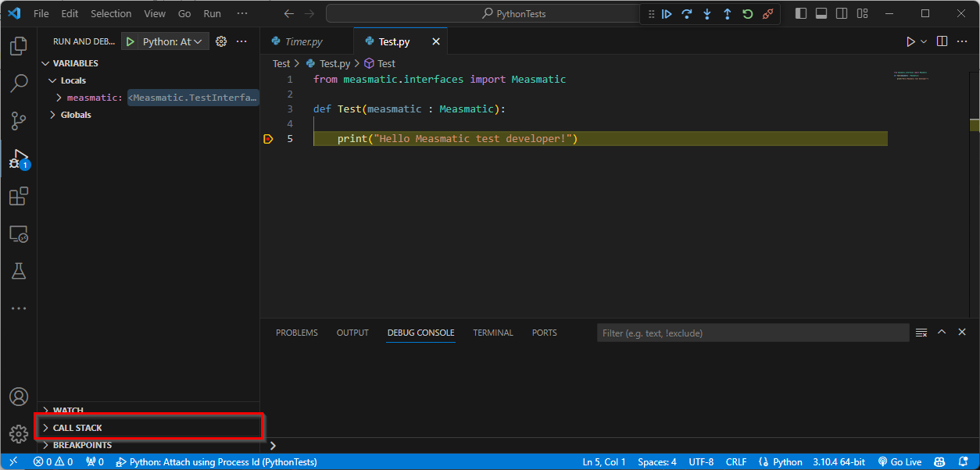
Task: Open the File menu
Action: click(41, 13)
